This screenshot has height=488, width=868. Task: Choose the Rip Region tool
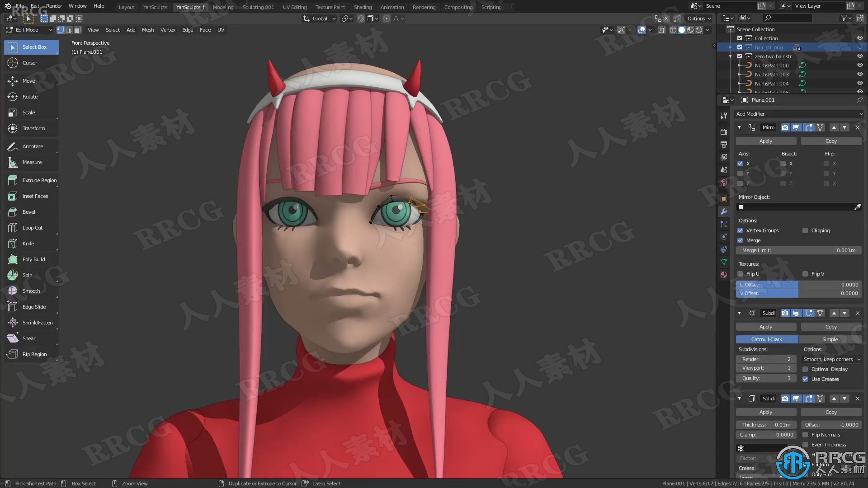pos(31,354)
